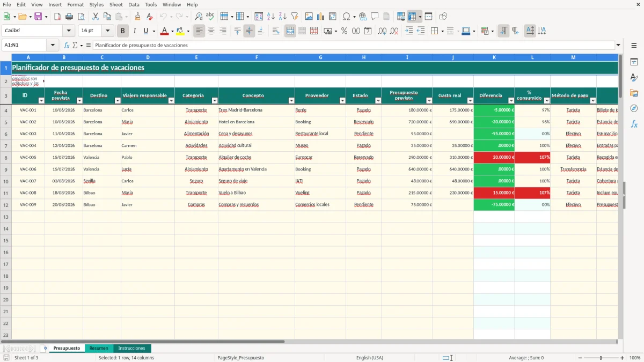Click the Insert Image icon
644x362 pixels.
pos(309,17)
